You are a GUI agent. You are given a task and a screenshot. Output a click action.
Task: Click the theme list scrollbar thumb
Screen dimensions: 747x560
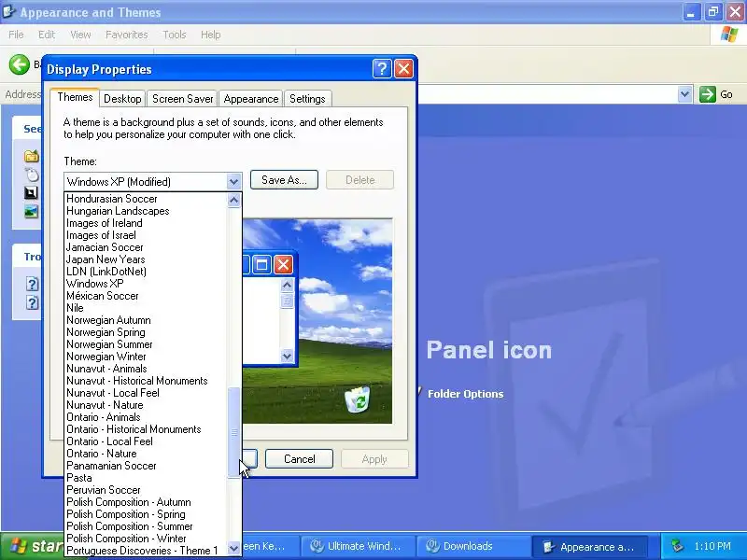pos(234,432)
